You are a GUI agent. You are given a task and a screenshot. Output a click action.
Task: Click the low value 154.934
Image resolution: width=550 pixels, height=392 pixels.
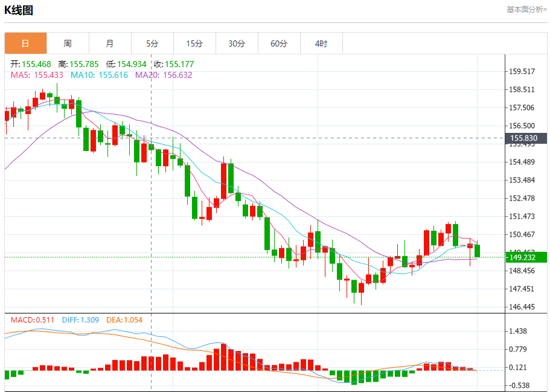pyautogui.click(x=132, y=64)
